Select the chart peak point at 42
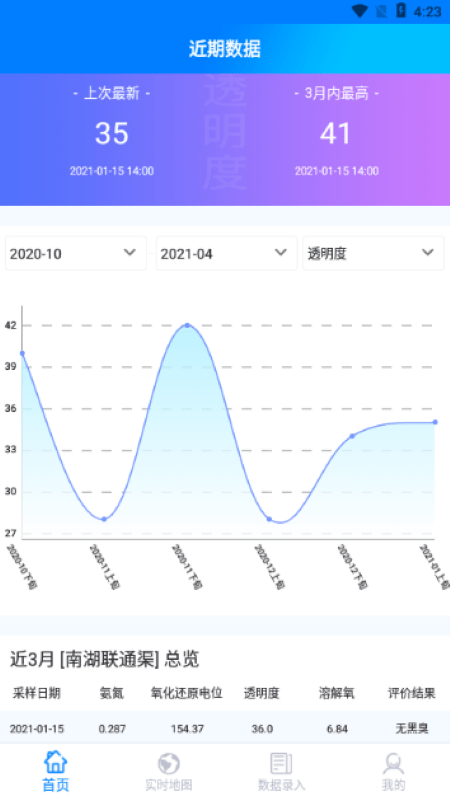The height and width of the screenshot is (800, 450). pyautogui.click(x=187, y=325)
